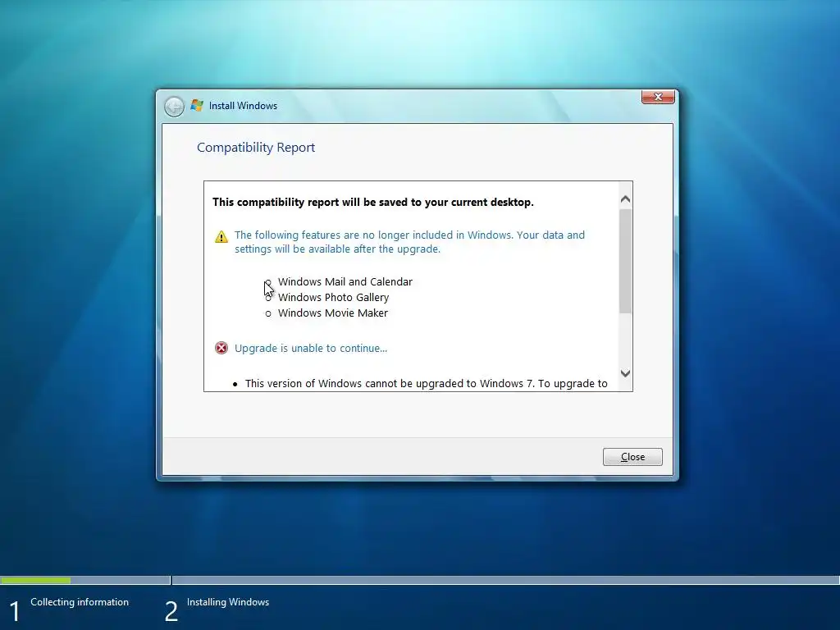The width and height of the screenshot is (840, 630).
Task: Select 'Windows Mail and Calendar' text
Action: pos(345,282)
